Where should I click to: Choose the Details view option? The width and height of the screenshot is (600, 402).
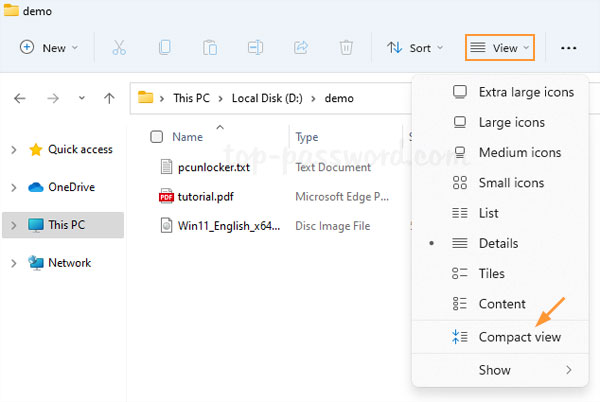point(498,243)
